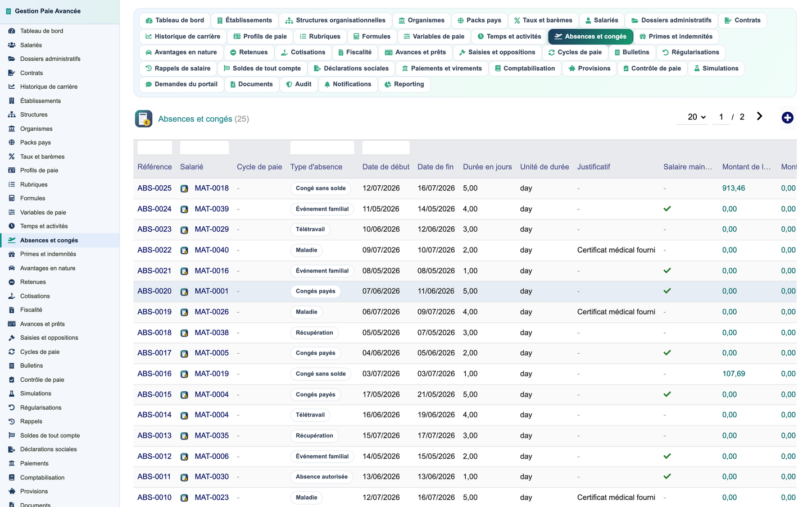
Task: Click amount 107,69 in ABS-0016 row
Action: 733,374
